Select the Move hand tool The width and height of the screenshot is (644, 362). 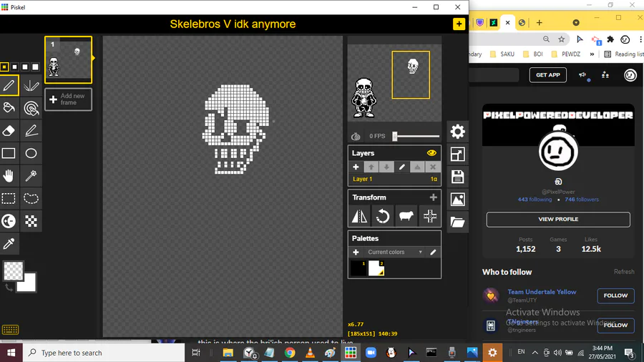(9, 176)
